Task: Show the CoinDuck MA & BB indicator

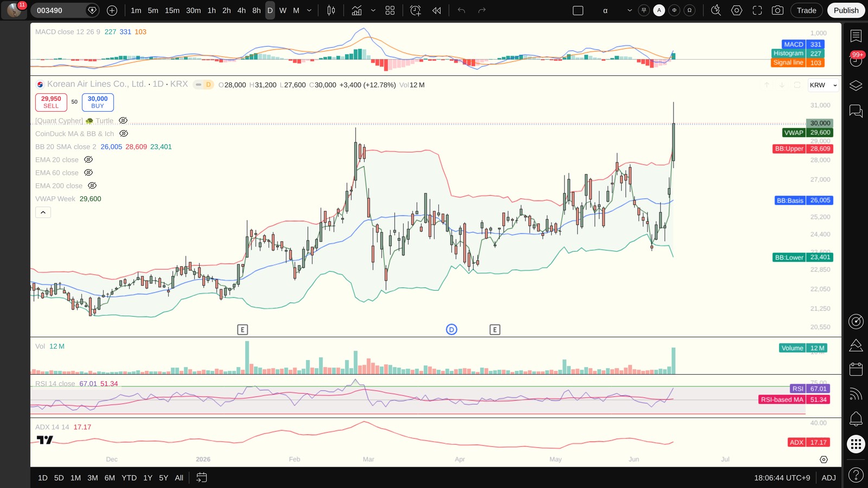Action: pyautogui.click(x=124, y=133)
